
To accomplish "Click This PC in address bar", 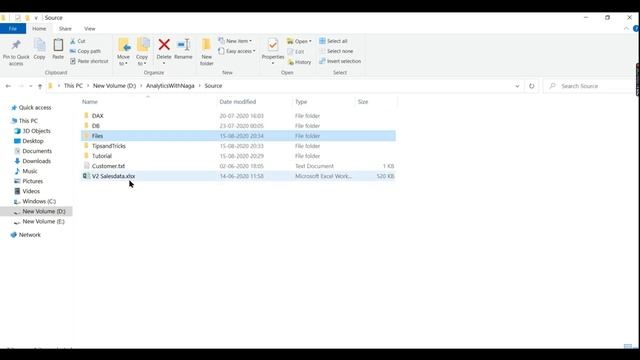I will pos(73,86).
